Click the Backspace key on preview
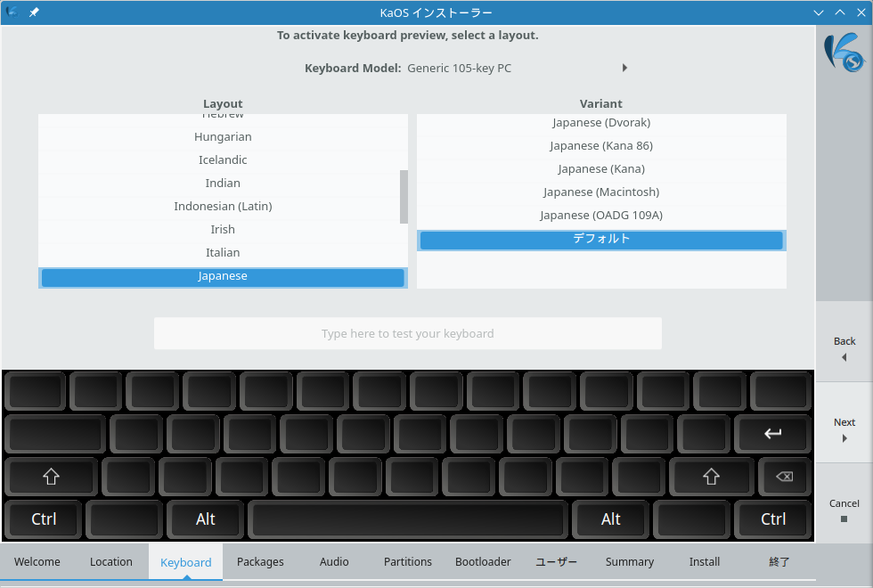 [x=784, y=477]
